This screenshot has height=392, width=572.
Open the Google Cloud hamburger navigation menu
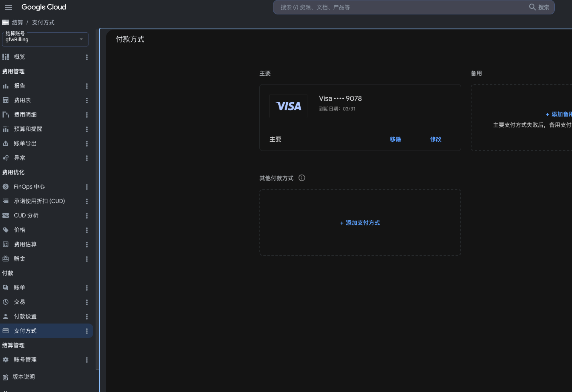coord(8,7)
